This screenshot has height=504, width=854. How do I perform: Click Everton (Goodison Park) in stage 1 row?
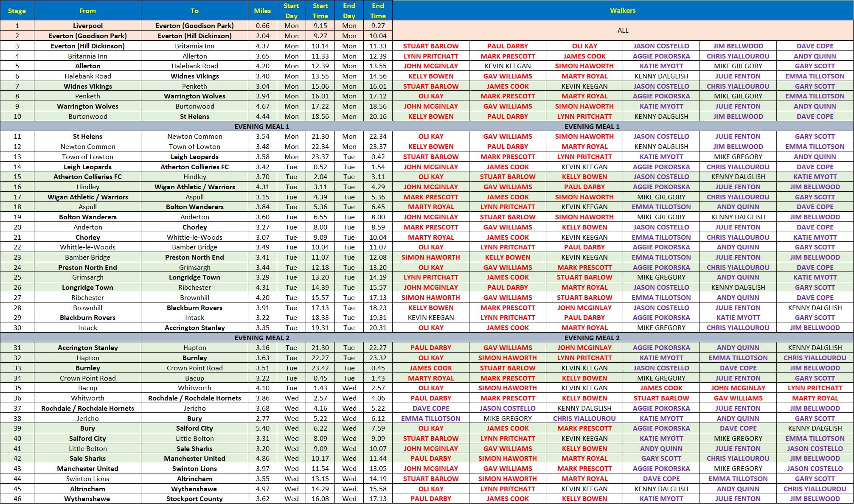coord(194,25)
